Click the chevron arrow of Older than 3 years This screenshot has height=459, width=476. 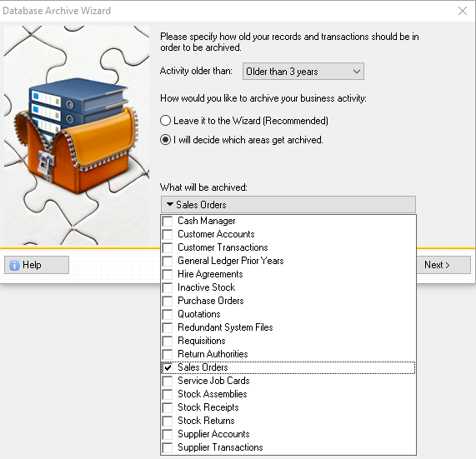point(357,72)
